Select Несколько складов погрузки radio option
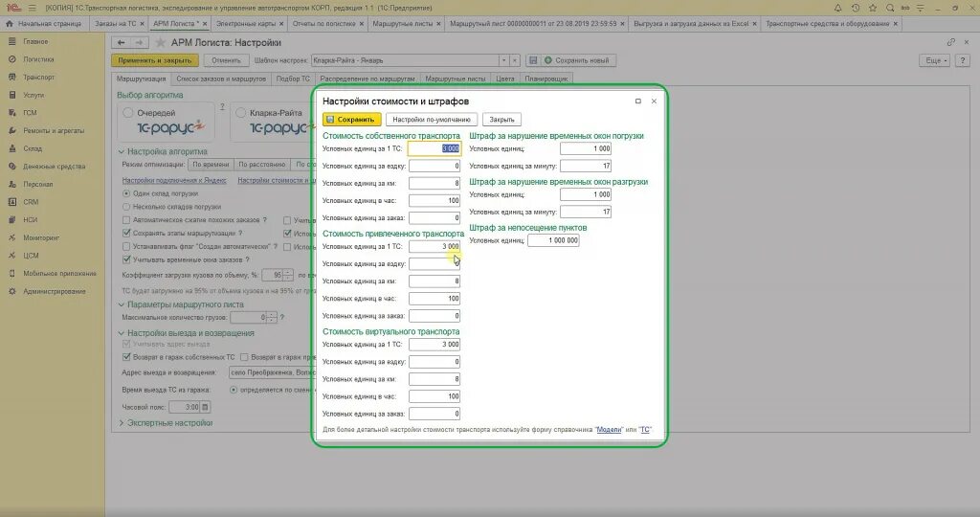 126,207
